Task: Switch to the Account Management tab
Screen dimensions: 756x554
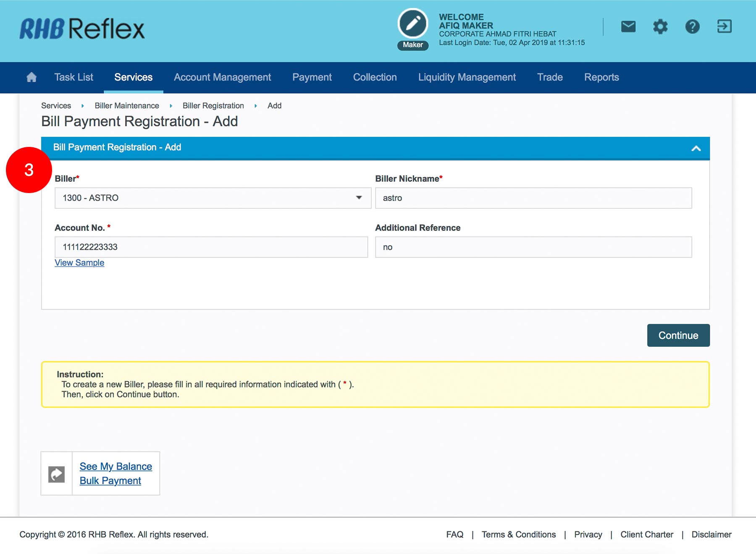Action: (222, 78)
